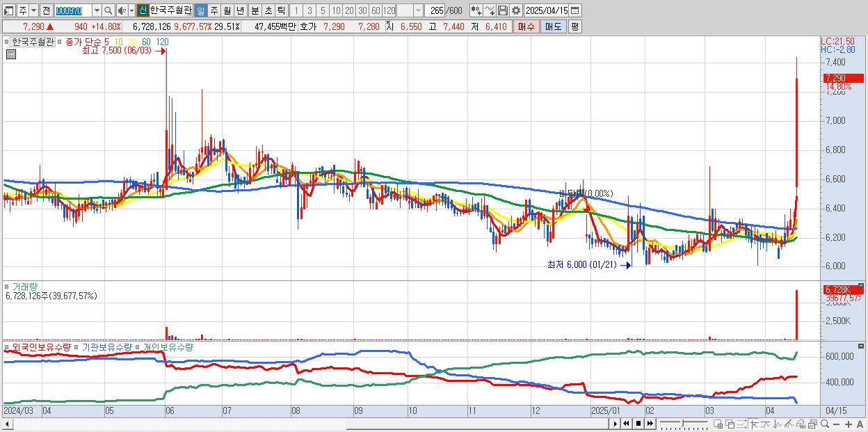868x432 pixels.
Task: Select the 20 interval button
Action: [x=349, y=10]
